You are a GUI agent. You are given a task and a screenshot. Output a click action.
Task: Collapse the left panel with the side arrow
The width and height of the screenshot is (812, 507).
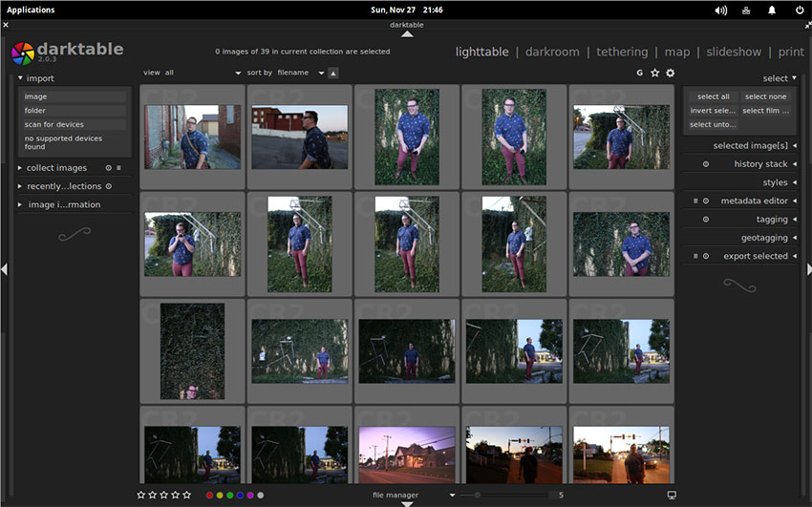click(x=4, y=269)
